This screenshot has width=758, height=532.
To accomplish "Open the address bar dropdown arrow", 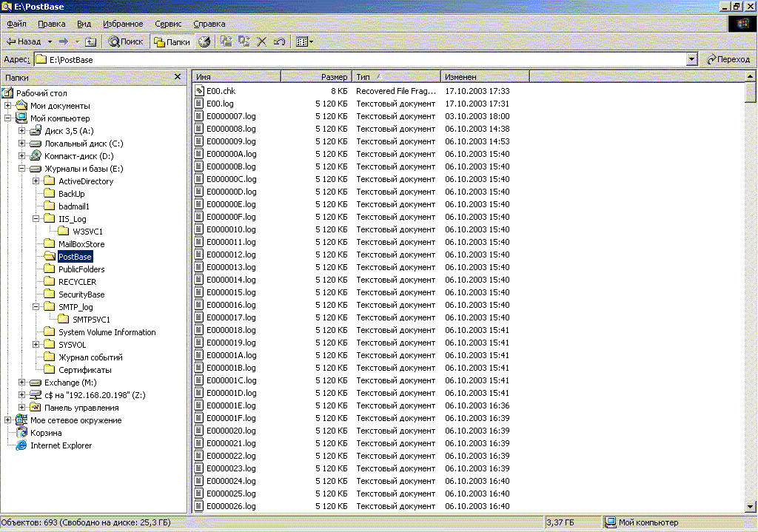I will (692, 59).
